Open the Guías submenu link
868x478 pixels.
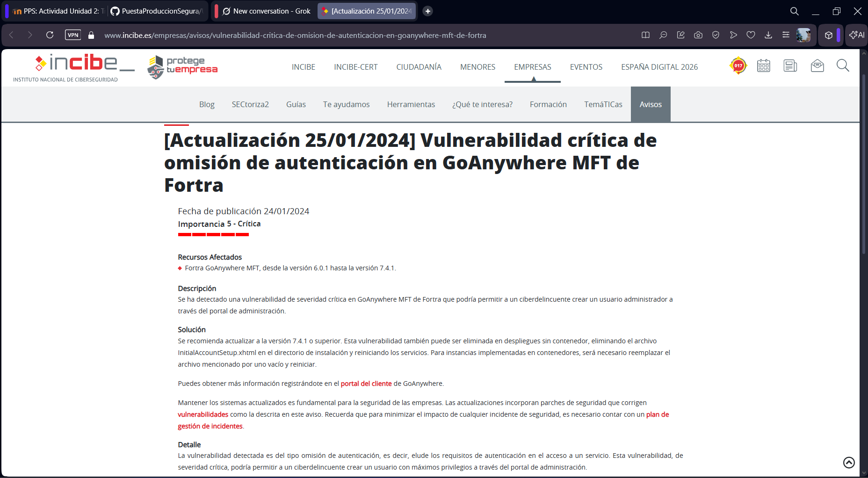click(x=296, y=104)
